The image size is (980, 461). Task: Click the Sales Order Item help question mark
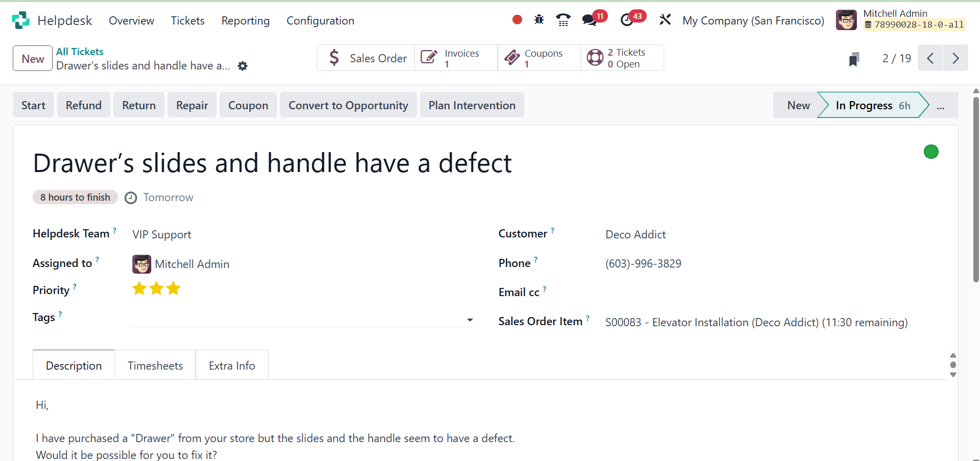point(588,318)
